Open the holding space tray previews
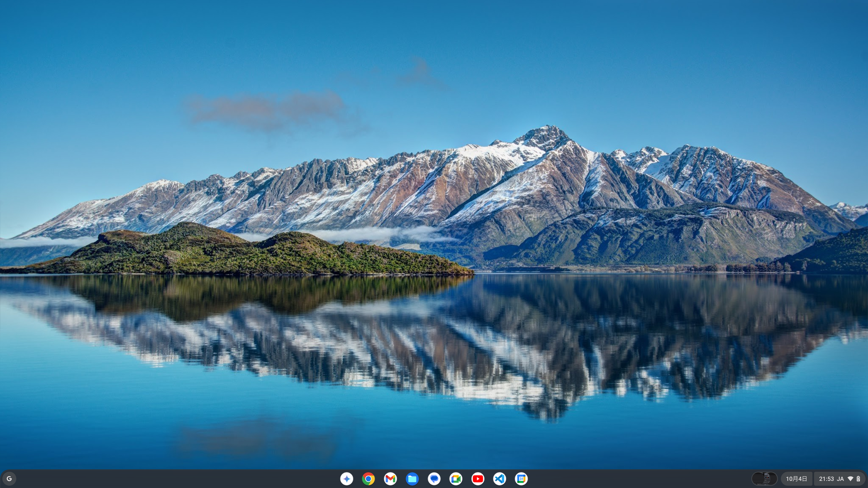The height and width of the screenshot is (488, 868). [764, 479]
